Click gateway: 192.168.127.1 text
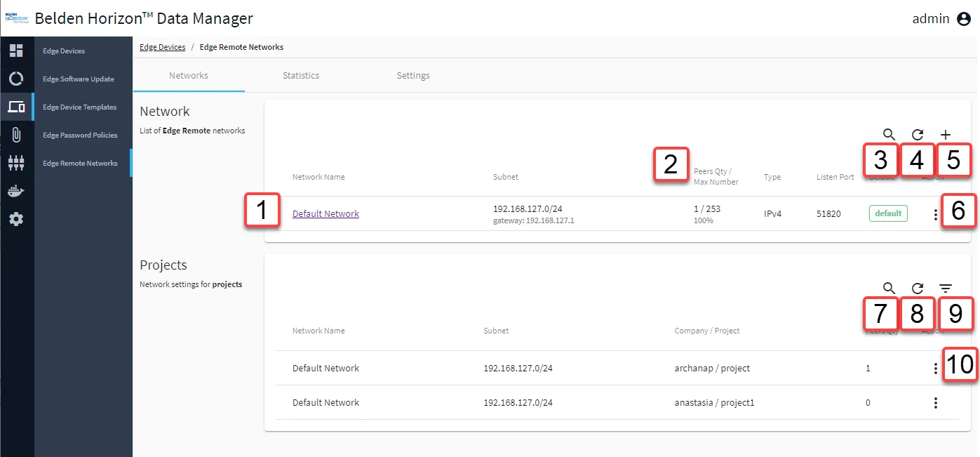Image resolution: width=980 pixels, height=457 pixels. (x=534, y=220)
